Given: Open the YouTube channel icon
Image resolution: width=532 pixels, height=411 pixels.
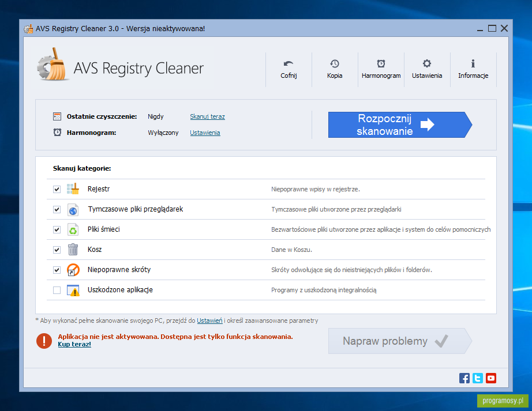Looking at the screenshot, I should tap(491, 378).
